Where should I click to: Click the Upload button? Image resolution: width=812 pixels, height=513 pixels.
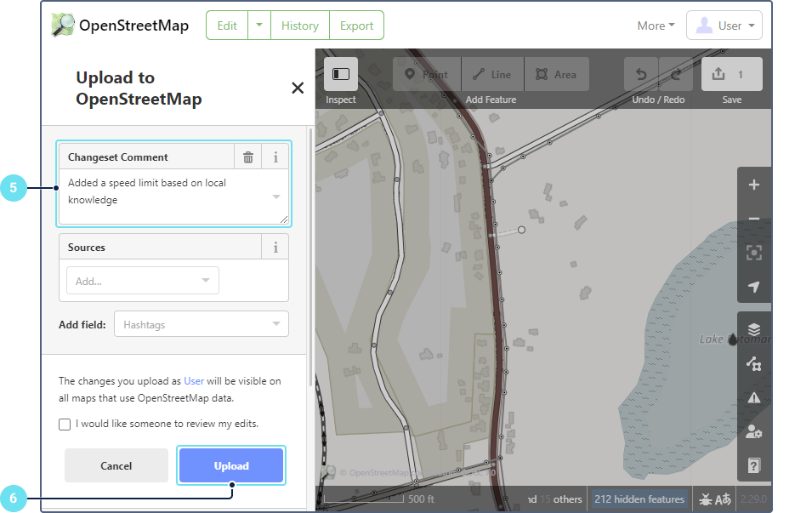click(x=231, y=465)
